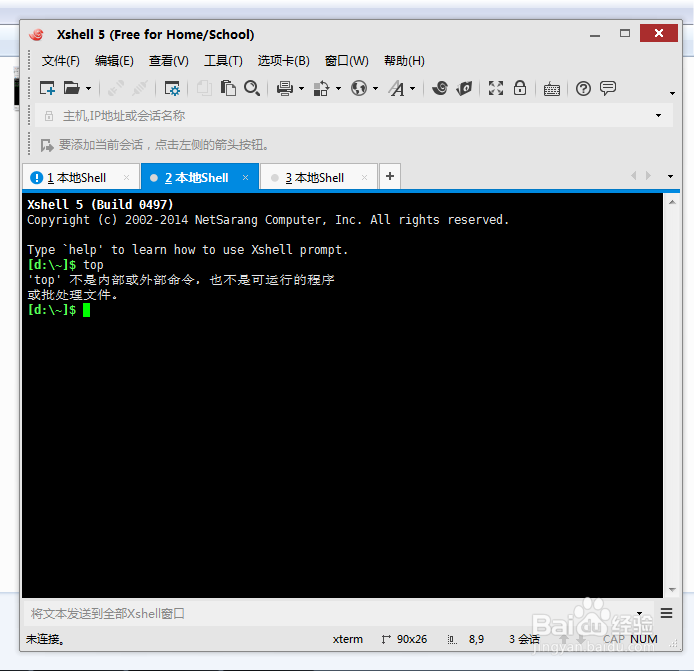The height and width of the screenshot is (671, 694).
Task: Open the 查看(V) menu
Action: (x=169, y=61)
